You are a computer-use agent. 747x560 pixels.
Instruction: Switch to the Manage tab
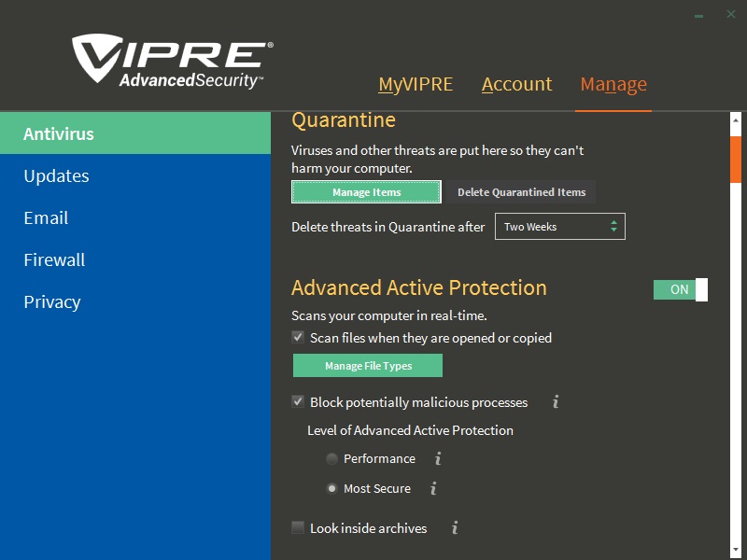(613, 84)
